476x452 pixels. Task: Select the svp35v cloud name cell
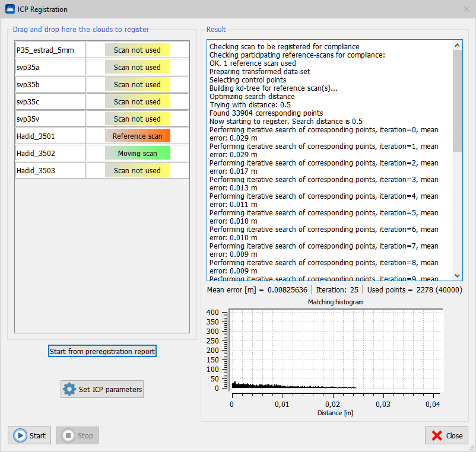50,119
